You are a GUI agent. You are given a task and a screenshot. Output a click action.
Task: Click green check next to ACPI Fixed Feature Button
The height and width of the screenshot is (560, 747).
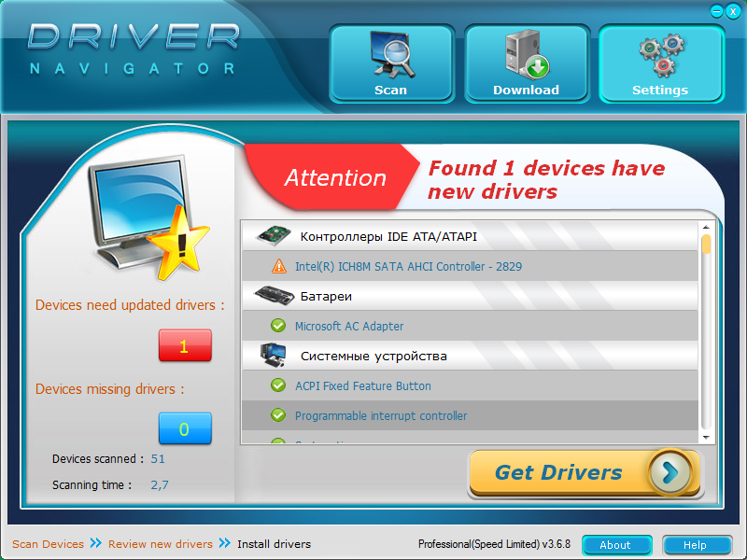pyautogui.click(x=278, y=385)
